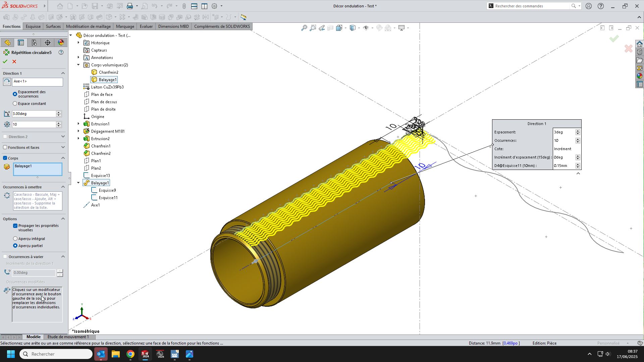Image resolution: width=644 pixels, height=362 pixels.
Task: Open the View Settings monitor icon
Action: coord(401,28)
